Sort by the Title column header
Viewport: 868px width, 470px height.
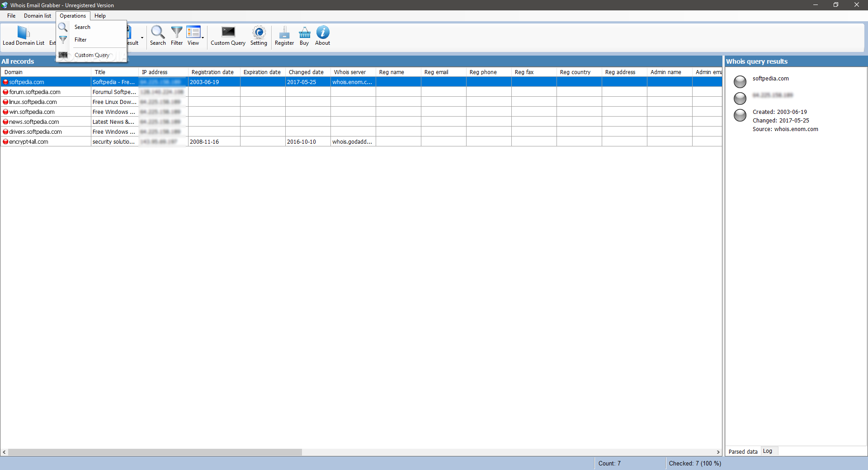tap(115, 72)
